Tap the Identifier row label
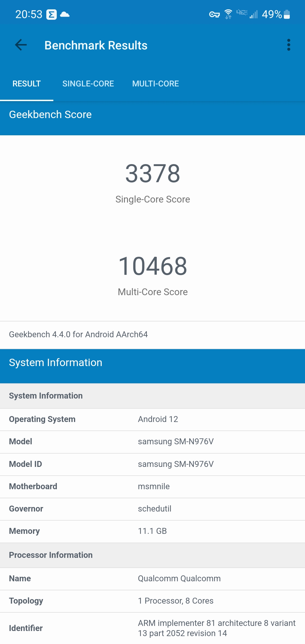This screenshot has height=644, width=305. (26, 628)
